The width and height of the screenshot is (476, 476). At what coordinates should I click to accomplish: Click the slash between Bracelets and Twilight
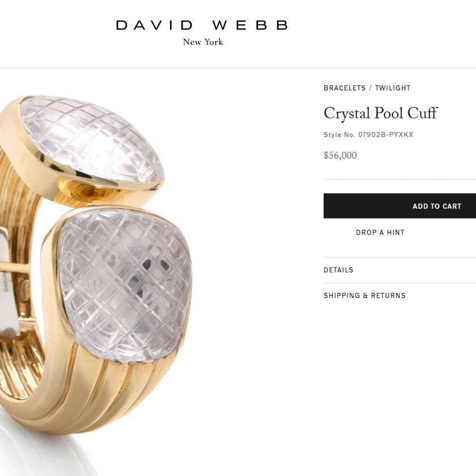370,88
